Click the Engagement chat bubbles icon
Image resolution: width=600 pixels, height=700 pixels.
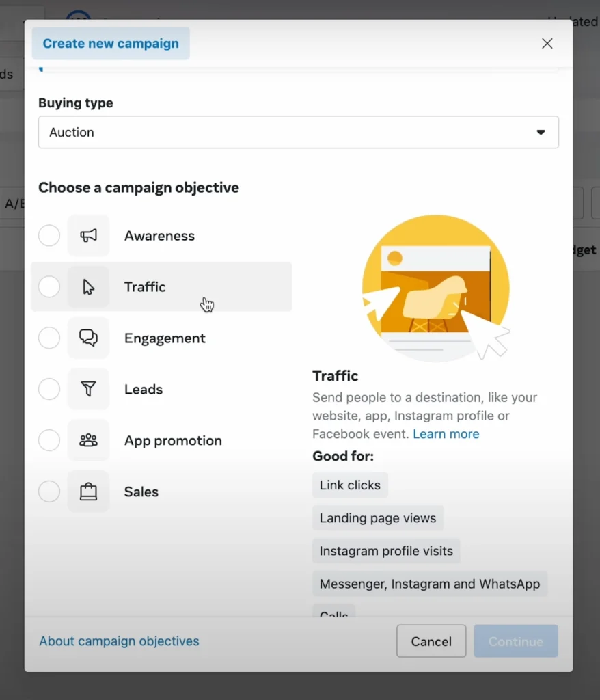pyautogui.click(x=88, y=338)
